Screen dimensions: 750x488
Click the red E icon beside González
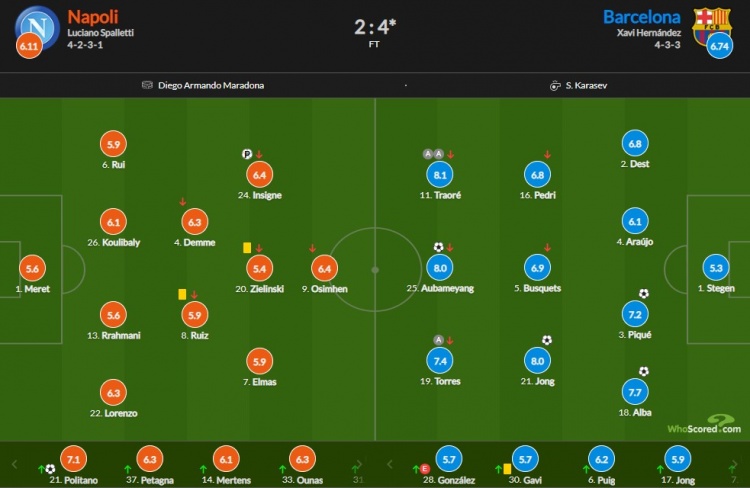[425, 469]
